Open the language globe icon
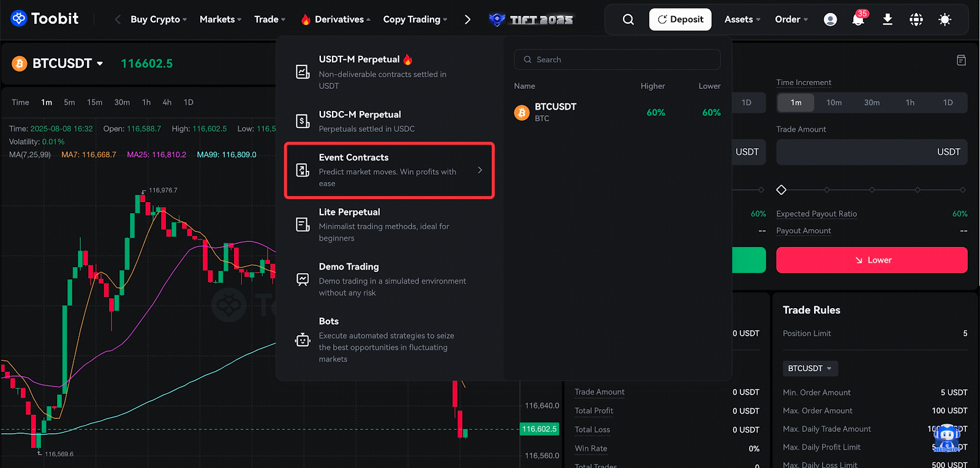This screenshot has height=468, width=980. tap(916, 20)
